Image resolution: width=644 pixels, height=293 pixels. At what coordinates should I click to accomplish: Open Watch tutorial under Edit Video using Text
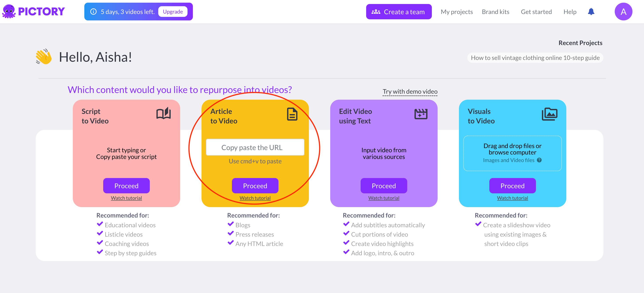pos(384,198)
